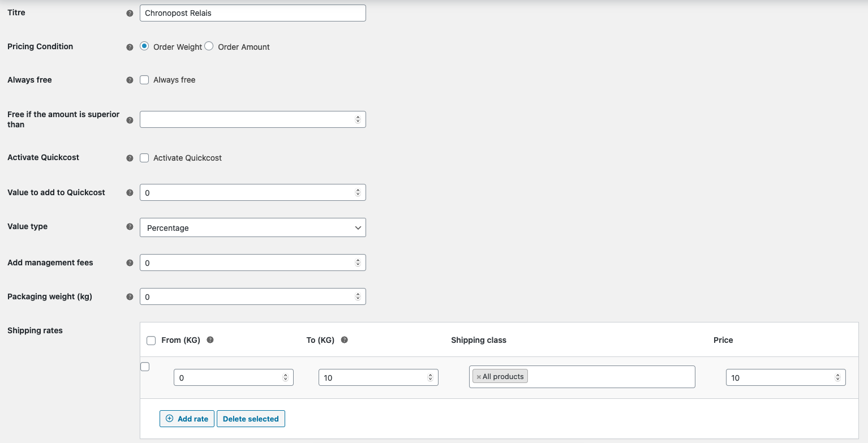This screenshot has height=443, width=868.
Task: Click stepper on Add management fees field
Action: (x=358, y=263)
